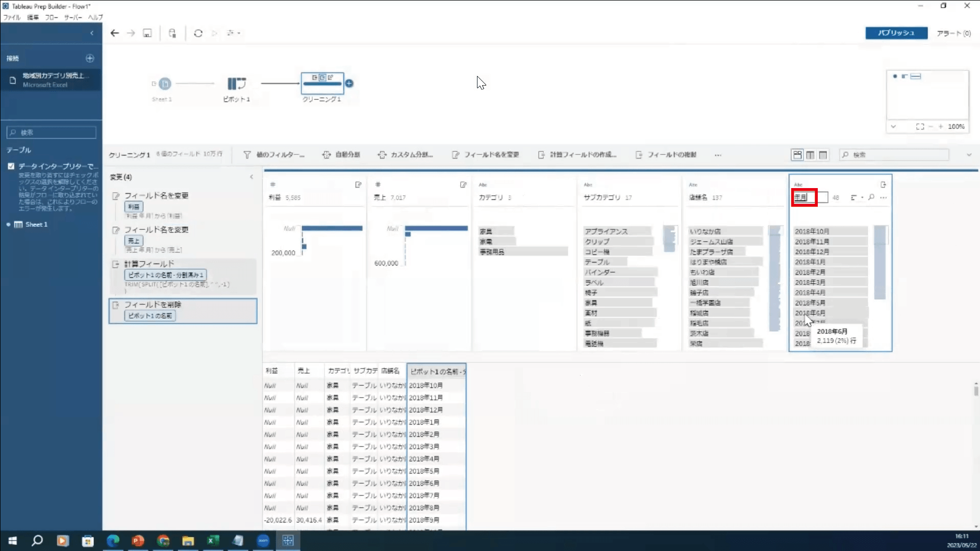The width and height of the screenshot is (980, 551).
Task: Open the ヘルプ menu
Action: coord(95,17)
